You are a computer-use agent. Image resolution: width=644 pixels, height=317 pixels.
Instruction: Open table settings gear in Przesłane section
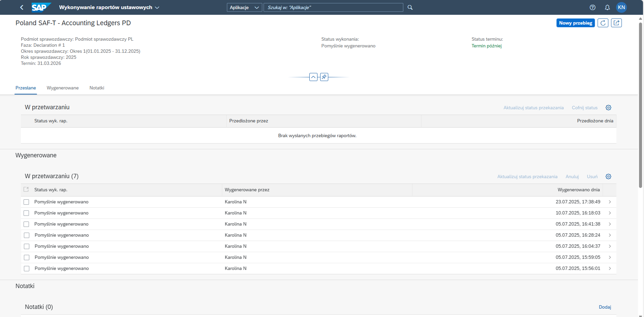point(608,108)
